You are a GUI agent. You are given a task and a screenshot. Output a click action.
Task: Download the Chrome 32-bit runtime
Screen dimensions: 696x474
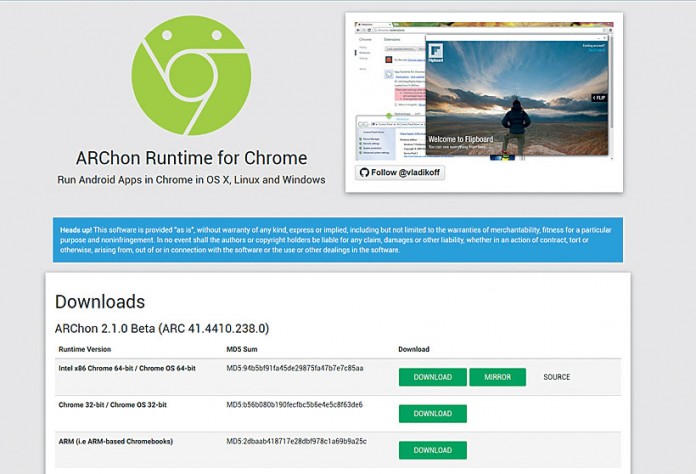pyautogui.click(x=432, y=413)
